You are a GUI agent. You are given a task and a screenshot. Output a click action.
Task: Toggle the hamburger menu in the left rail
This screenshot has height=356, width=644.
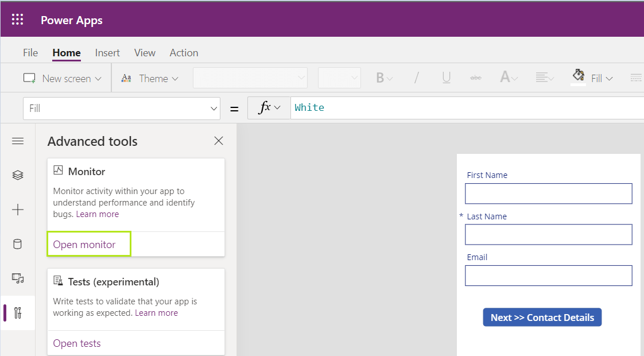[x=18, y=141]
